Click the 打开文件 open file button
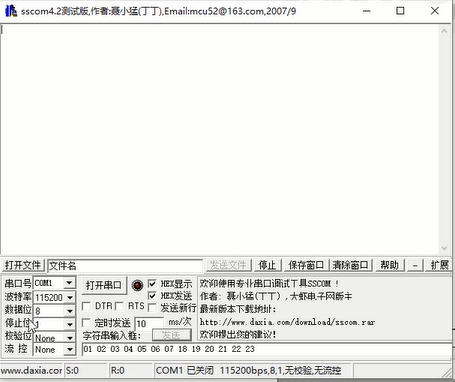Screen dimensions: 455x382 tap(23, 265)
